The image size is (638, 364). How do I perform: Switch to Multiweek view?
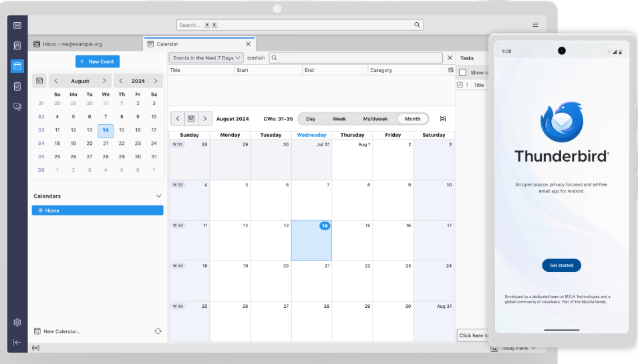pyautogui.click(x=375, y=119)
